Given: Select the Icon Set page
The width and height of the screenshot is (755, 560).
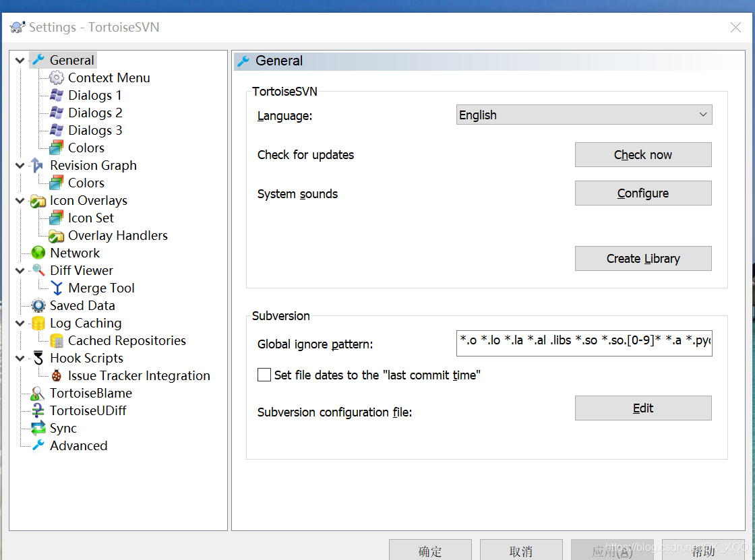Looking at the screenshot, I should tap(90, 218).
